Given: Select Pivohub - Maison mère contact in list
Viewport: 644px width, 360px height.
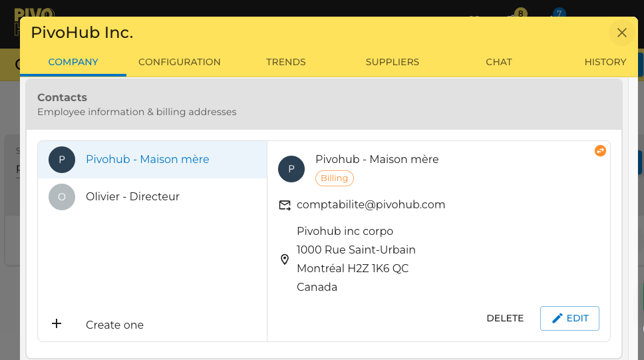Looking at the screenshot, I should pos(152,160).
